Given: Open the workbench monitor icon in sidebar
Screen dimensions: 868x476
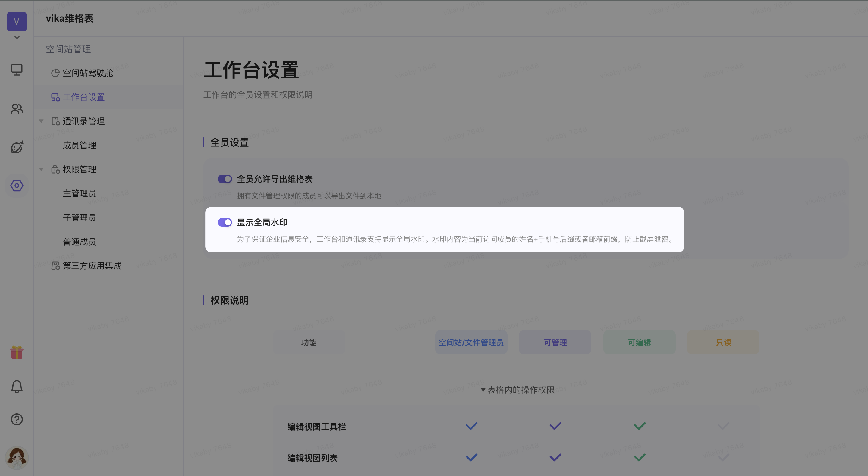Looking at the screenshot, I should [x=17, y=70].
